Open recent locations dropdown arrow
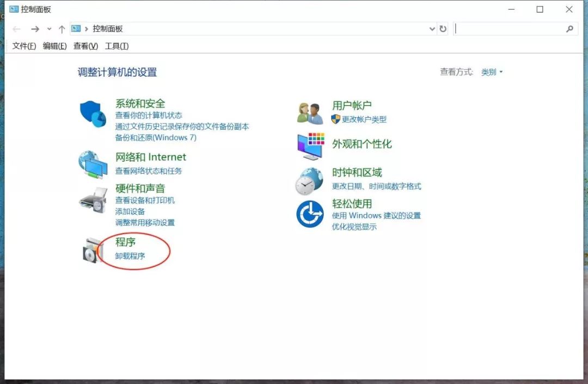This screenshot has height=384, width=588. pyautogui.click(x=49, y=29)
